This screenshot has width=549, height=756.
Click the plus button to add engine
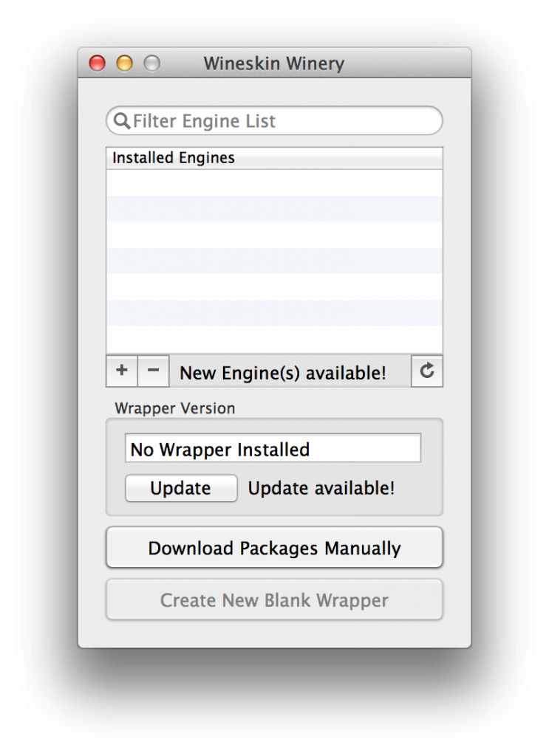[122, 371]
